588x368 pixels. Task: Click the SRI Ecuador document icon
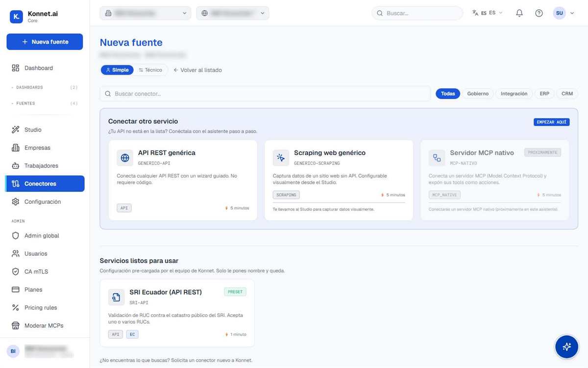[116, 297]
